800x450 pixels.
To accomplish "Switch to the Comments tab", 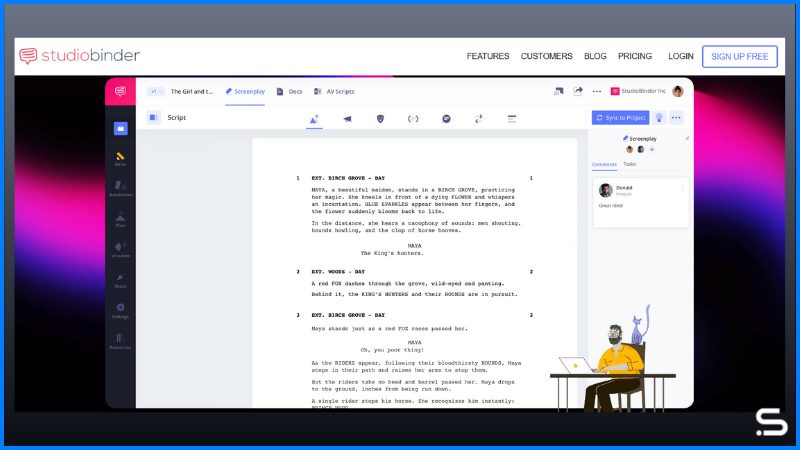I will [604, 164].
